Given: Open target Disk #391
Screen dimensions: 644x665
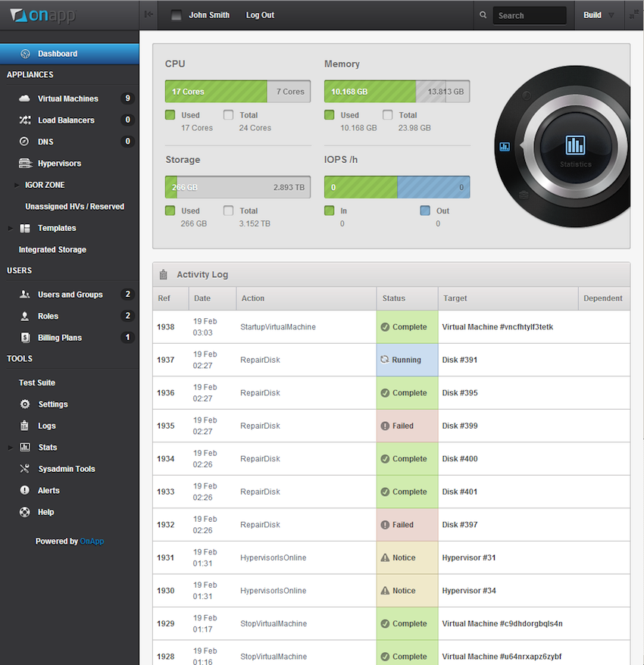Looking at the screenshot, I should tap(459, 360).
